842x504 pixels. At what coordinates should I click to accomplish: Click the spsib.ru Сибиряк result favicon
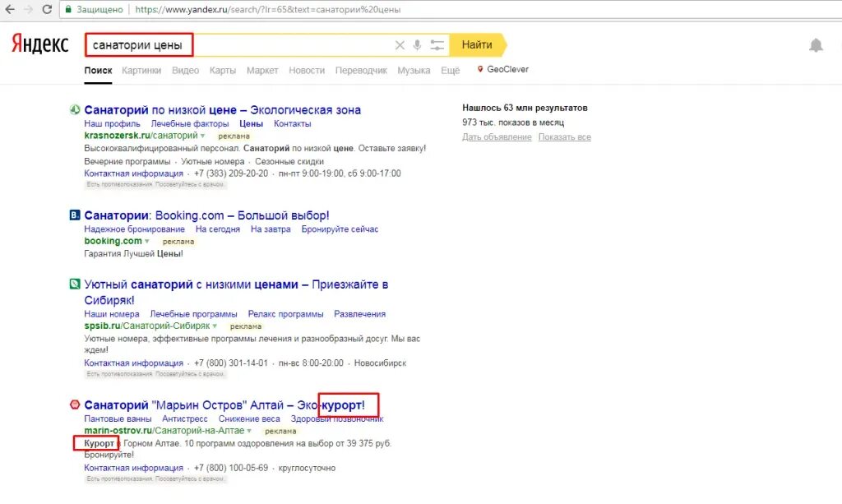tap(75, 284)
